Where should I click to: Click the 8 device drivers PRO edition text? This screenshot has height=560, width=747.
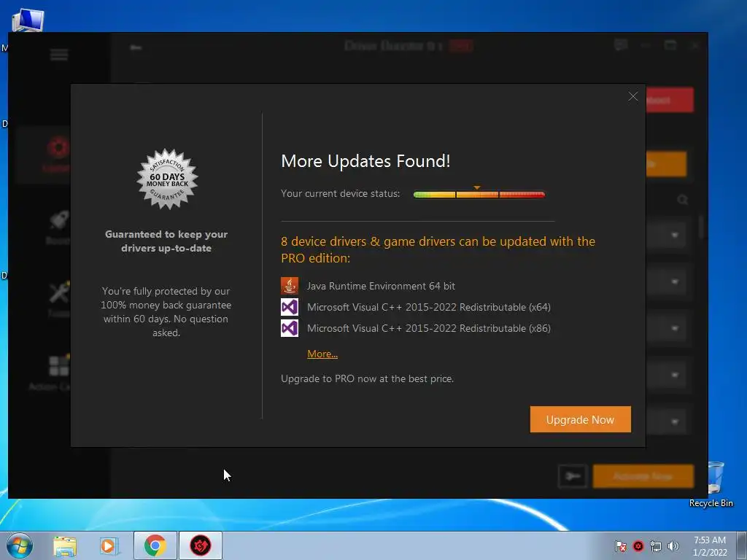click(x=438, y=249)
